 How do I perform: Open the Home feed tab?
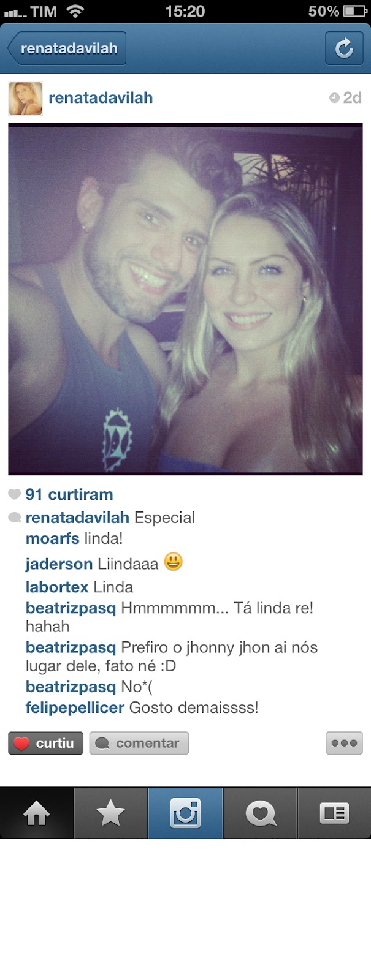[37, 813]
